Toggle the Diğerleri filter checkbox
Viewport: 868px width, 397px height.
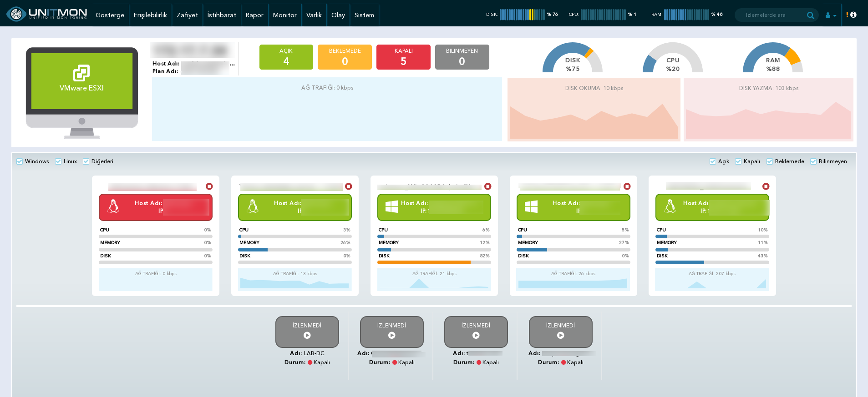[x=86, y=161]
